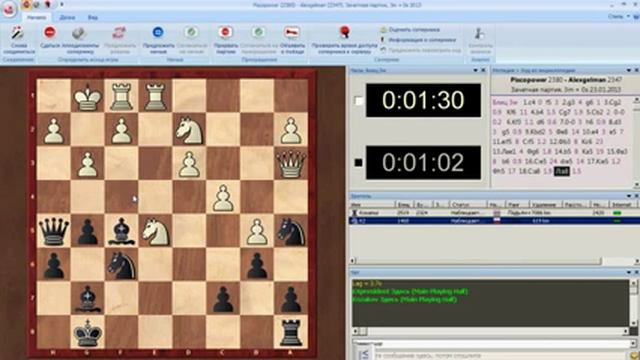Click the second quick access toolbar icon
640x360 pixels.
[37, 5]
